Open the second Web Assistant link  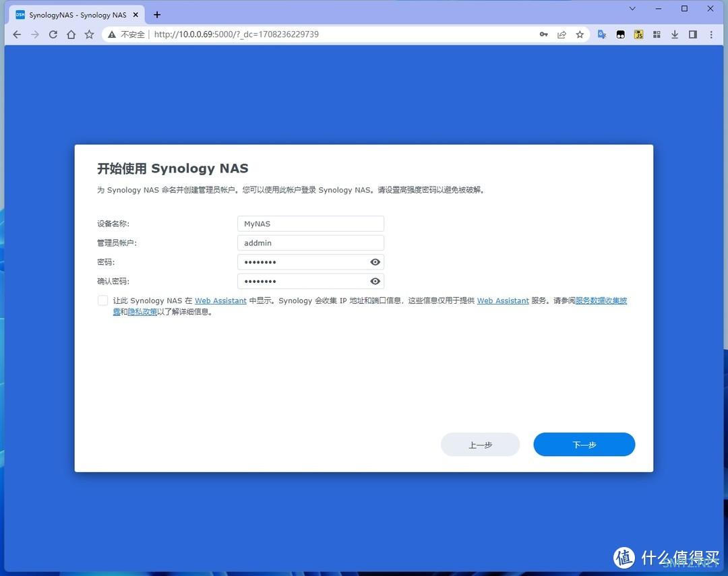click(503, 300)
